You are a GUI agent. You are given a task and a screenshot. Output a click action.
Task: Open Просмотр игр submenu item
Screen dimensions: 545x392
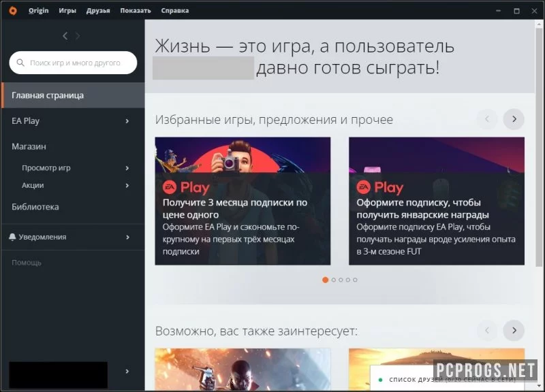coord(46,168)
